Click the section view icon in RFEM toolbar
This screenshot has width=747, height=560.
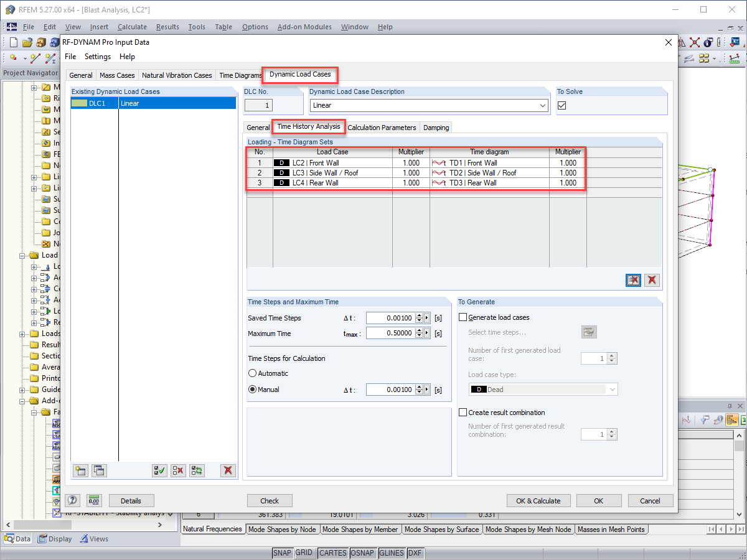[x=689, y=58]
